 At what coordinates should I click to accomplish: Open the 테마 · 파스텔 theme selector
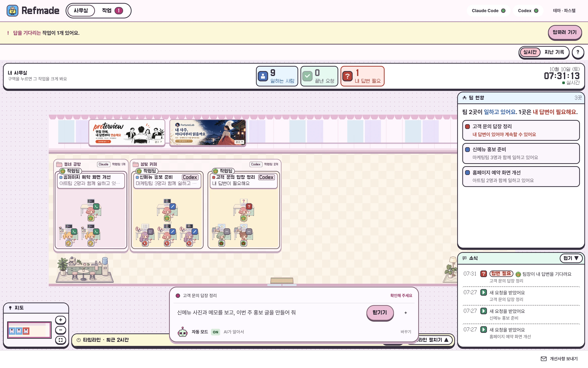click(564, 11)
